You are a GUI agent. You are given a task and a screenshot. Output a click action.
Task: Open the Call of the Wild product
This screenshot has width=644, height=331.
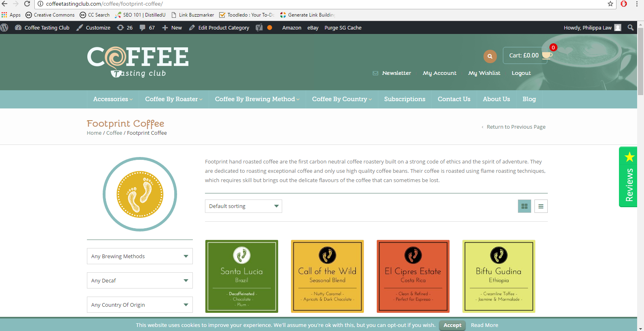pyautogui.click(x=327, y=276)
